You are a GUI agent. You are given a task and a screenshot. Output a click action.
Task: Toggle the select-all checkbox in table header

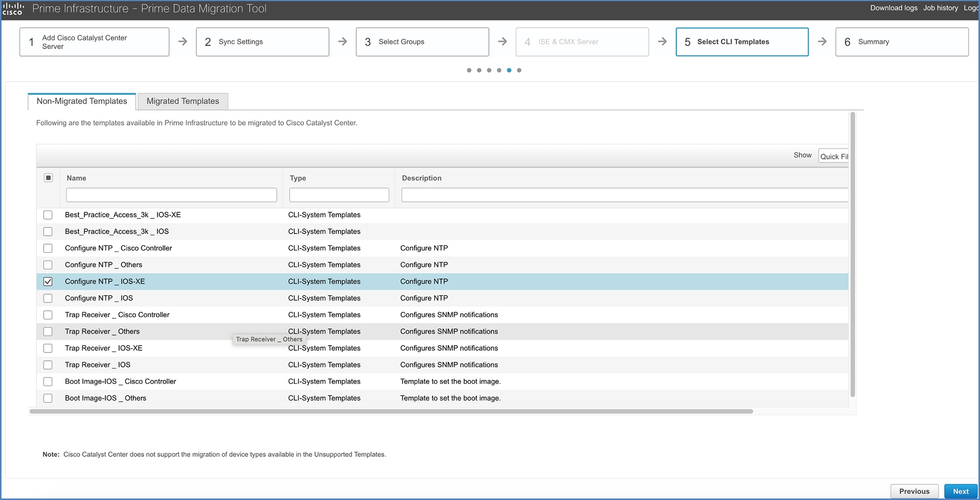coord(48,177)
